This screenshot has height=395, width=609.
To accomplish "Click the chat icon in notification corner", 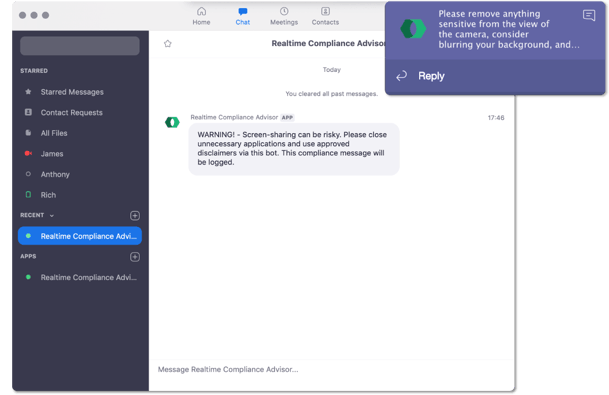I will (589, 16).
